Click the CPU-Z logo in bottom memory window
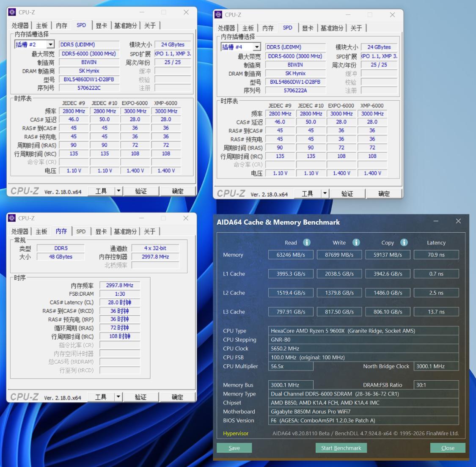Screen dimensions: 476x467 [x=25, y=397]
